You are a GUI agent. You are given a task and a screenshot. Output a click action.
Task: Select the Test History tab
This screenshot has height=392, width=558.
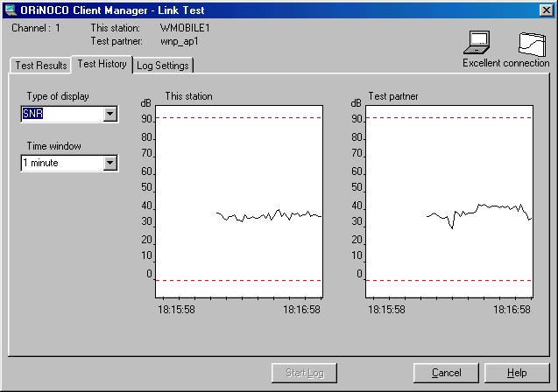(x=102, y=64)
